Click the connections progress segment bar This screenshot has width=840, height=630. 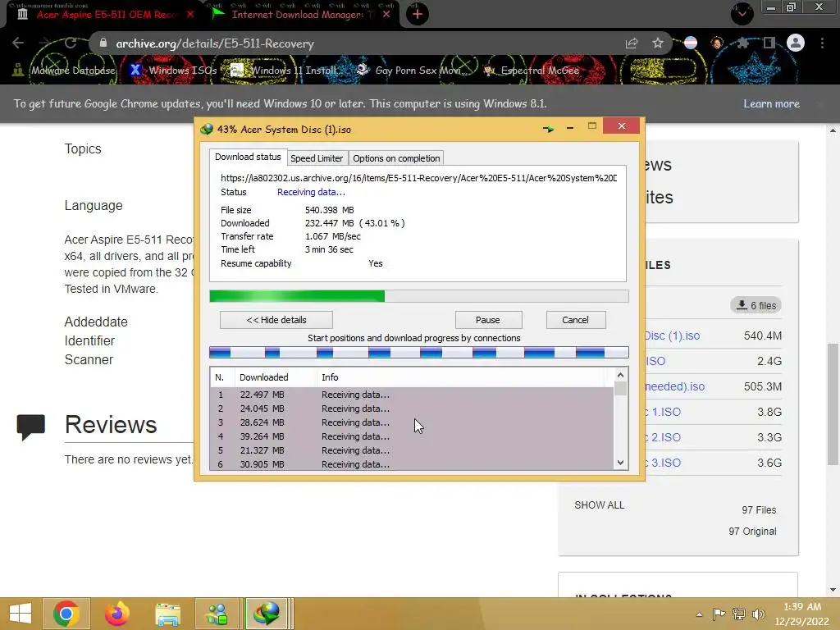[419, 352]
